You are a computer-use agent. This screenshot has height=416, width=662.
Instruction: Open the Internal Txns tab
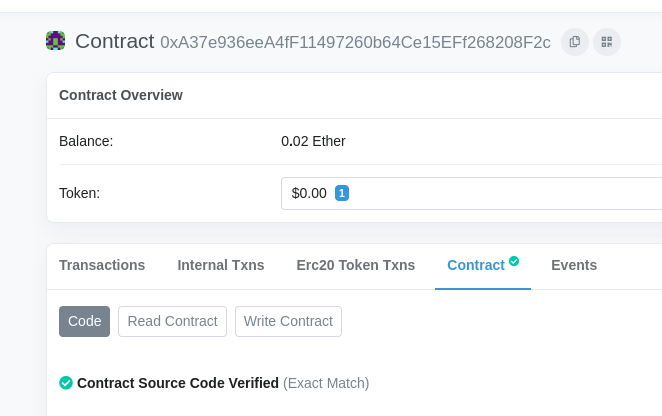(221, 265)
